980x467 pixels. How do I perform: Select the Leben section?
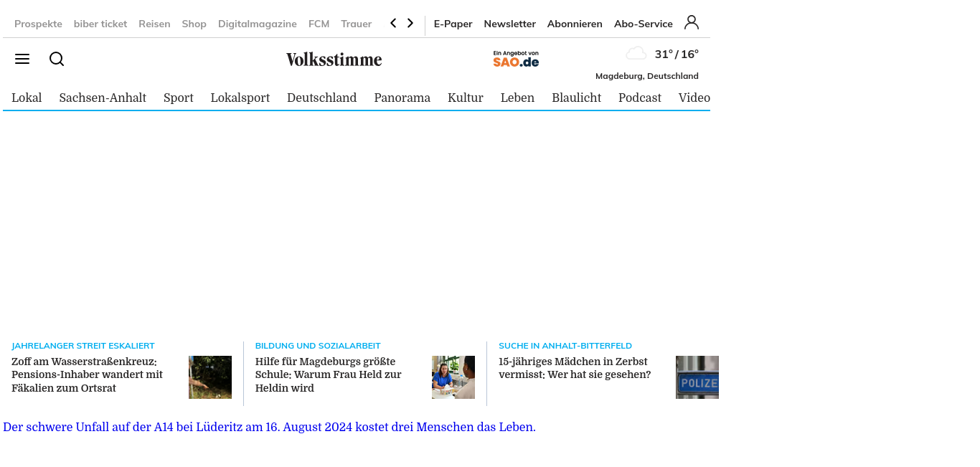point(518,98)
